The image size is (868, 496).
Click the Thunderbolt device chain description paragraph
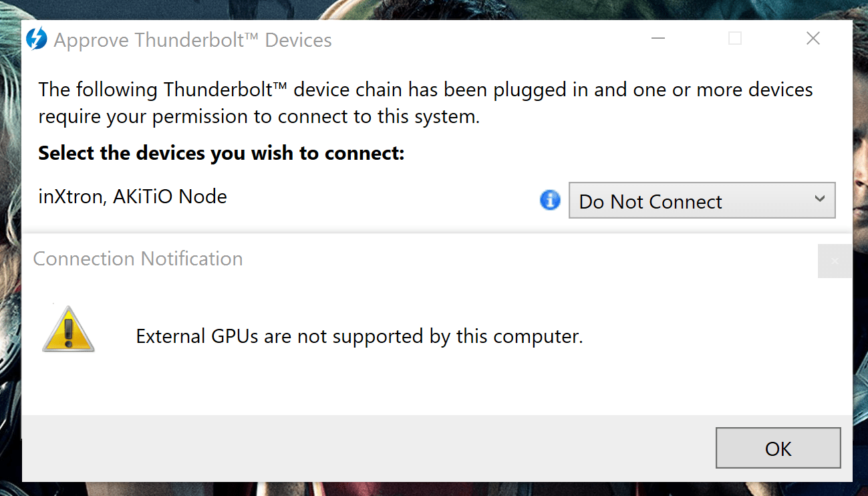(426, 103)
